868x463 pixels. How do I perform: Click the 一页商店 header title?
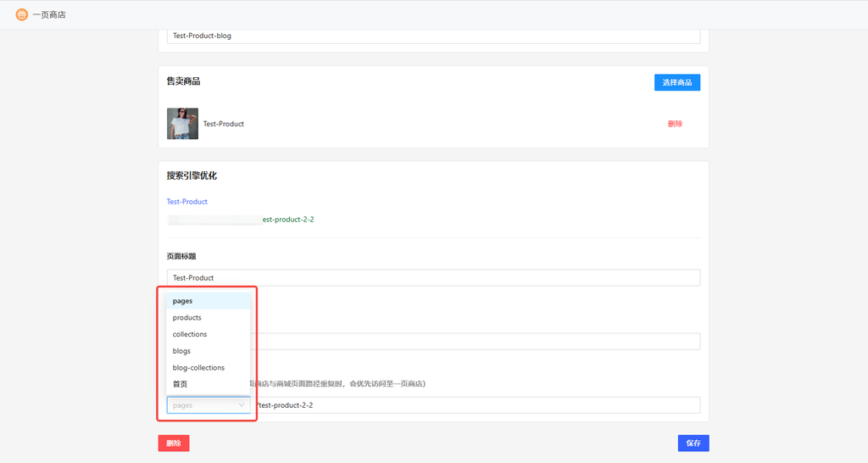(48, 14)
